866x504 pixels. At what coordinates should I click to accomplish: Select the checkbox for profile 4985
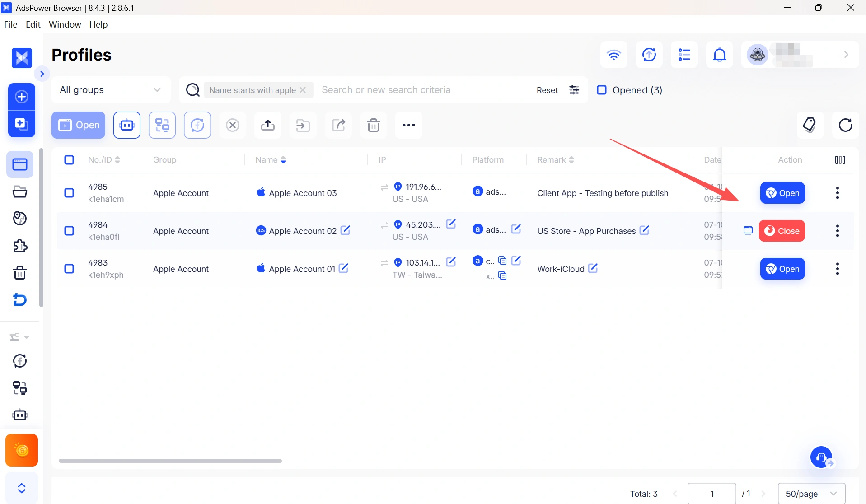[69, 193]
